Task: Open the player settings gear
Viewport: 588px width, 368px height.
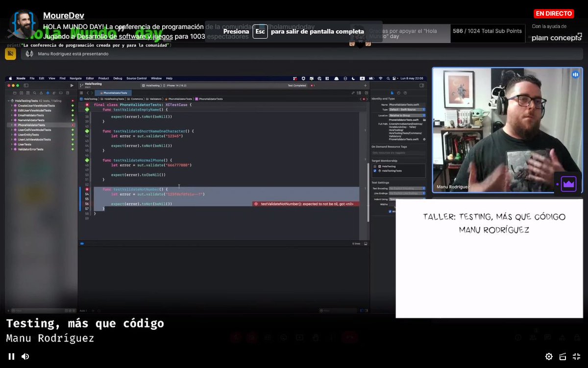Action: click(549, 356)
